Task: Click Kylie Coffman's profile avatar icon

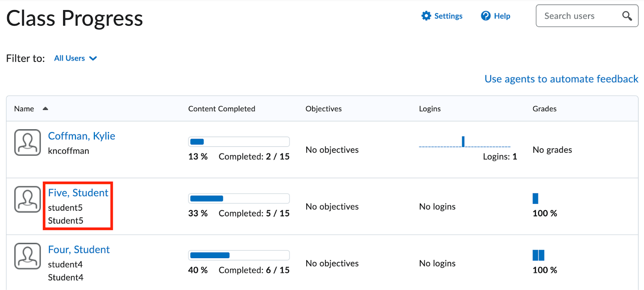Action: coord(27,142)
